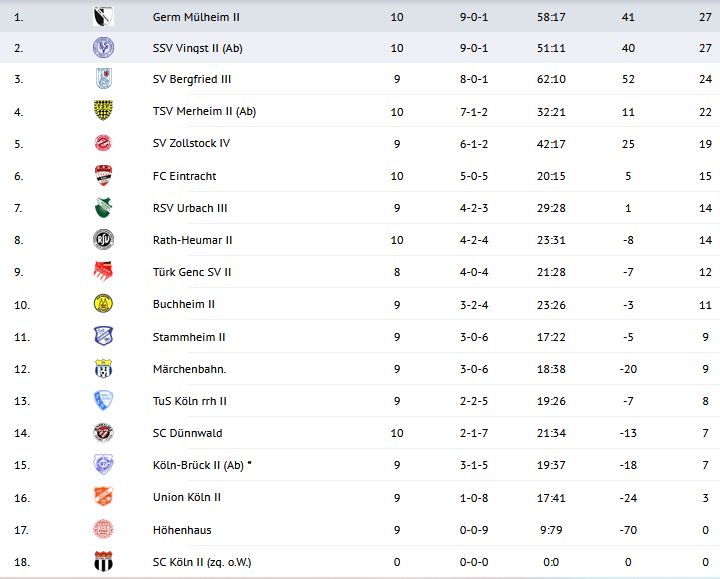Screen dimensions: 720x579
Task: Click the Märchenbahn. team name
Action: 189,369
